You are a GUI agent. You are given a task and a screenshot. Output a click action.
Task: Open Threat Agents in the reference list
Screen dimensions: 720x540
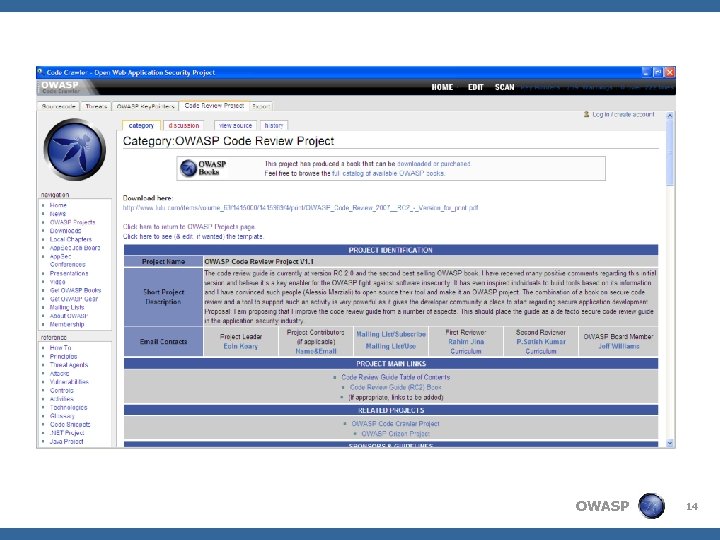pyautogui.click(x=69, y=365)
